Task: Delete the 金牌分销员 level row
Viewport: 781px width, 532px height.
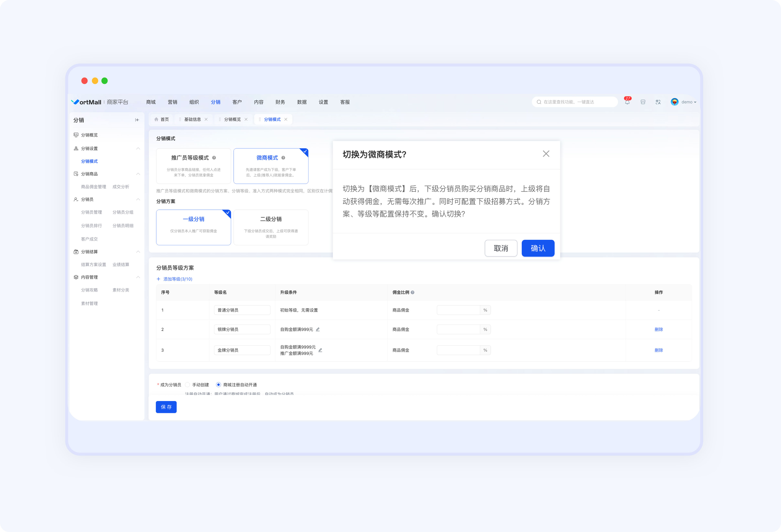Action: tap(659, 350)
